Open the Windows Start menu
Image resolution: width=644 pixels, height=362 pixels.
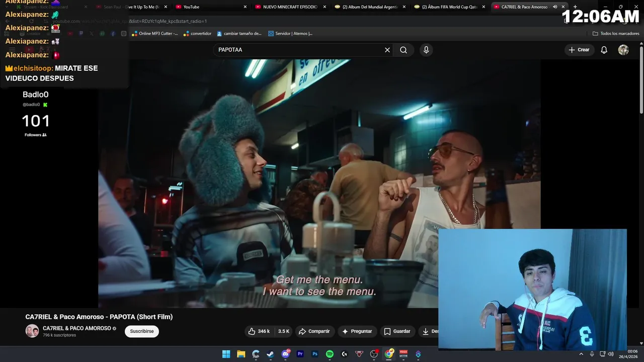point(226,354)
